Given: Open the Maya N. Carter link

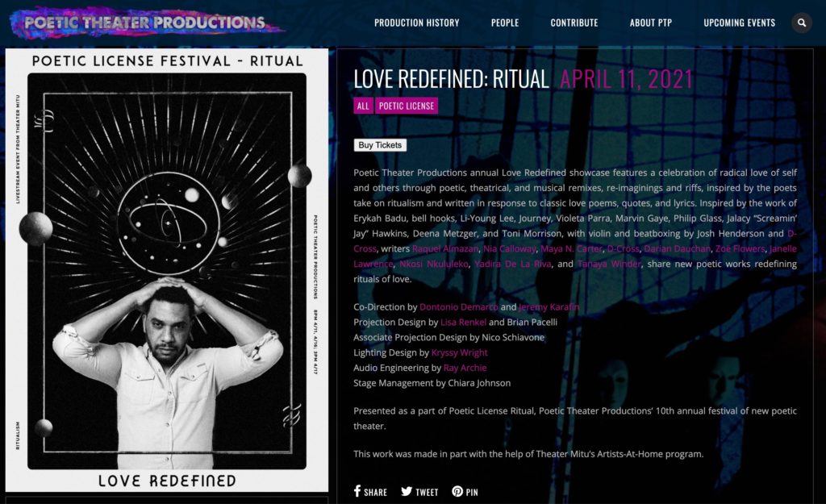Looking at the screenshot, I should pyautogui.click(x=571, y=248).
